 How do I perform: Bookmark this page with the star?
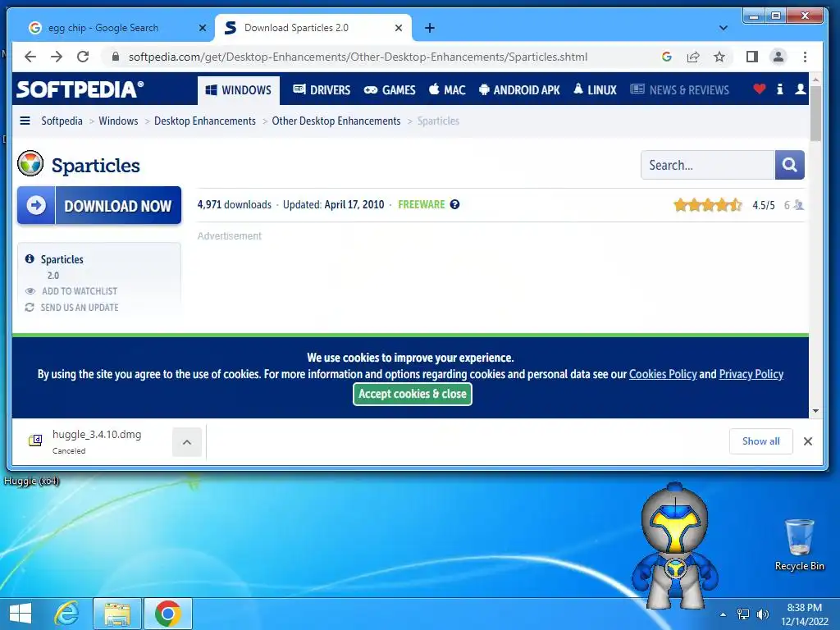(x=719, y=57)
